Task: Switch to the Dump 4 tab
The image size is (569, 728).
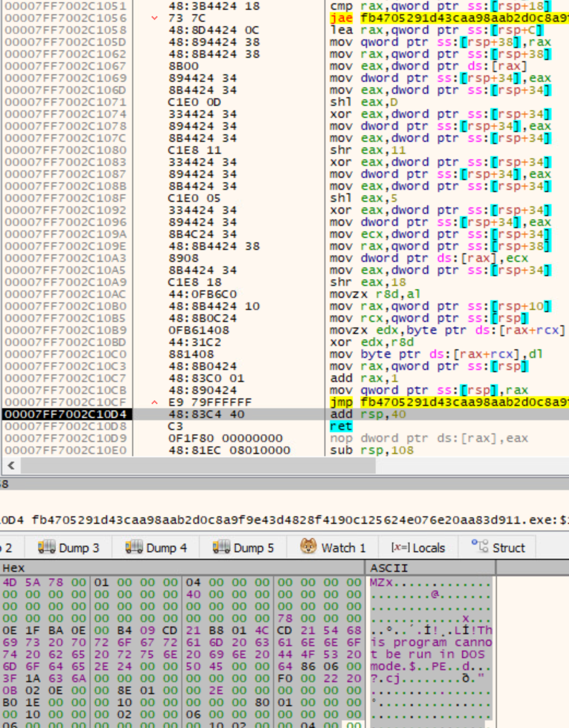Action: point(156,547)
